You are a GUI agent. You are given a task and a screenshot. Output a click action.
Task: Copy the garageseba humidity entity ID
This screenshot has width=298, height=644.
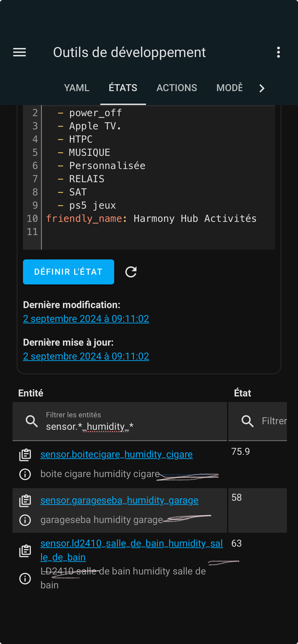25,501
